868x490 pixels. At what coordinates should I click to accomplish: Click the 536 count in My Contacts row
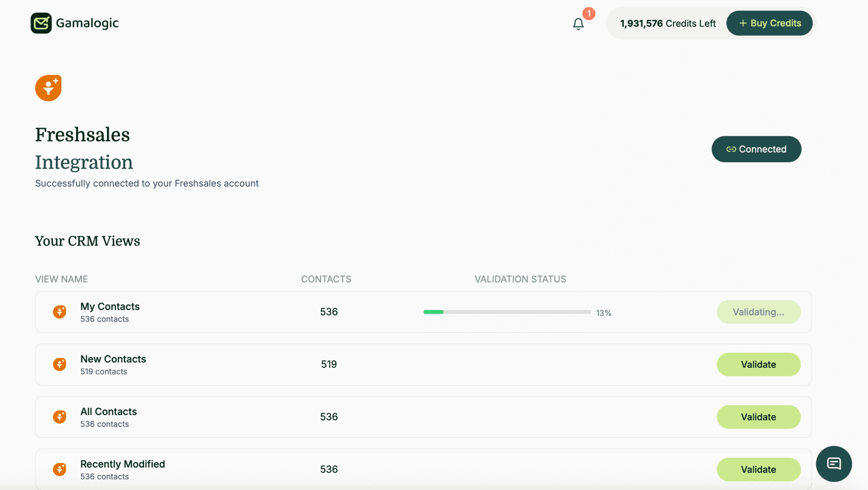pos(329,312)
